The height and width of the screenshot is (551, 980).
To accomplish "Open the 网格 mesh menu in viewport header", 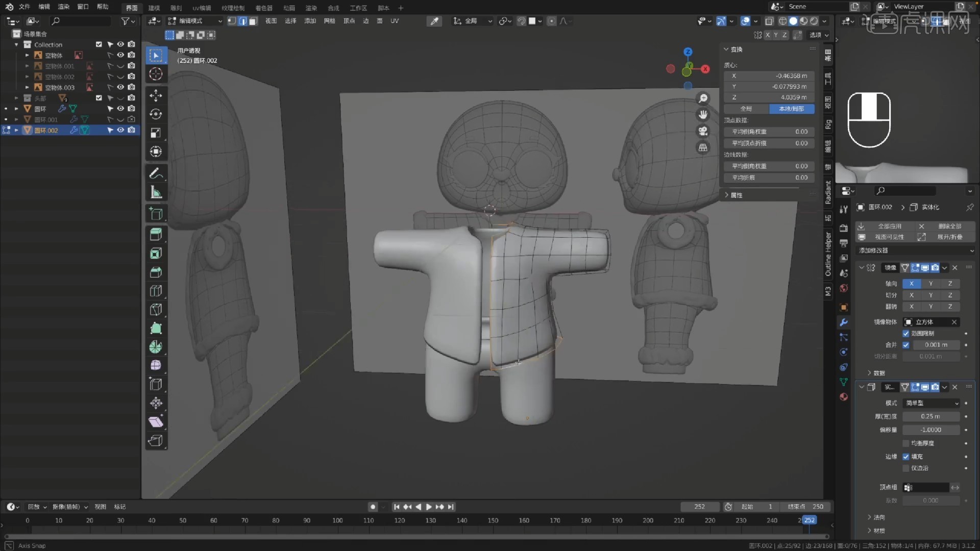I will (x=330, y=21).
